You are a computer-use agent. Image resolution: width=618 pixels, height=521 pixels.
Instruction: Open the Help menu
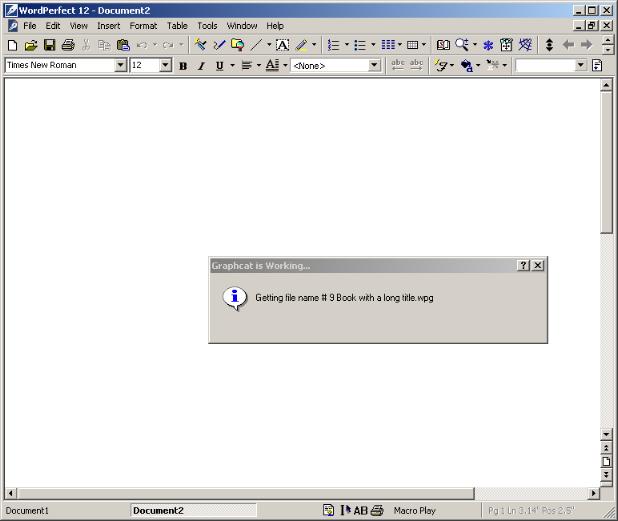pos(275,26)
